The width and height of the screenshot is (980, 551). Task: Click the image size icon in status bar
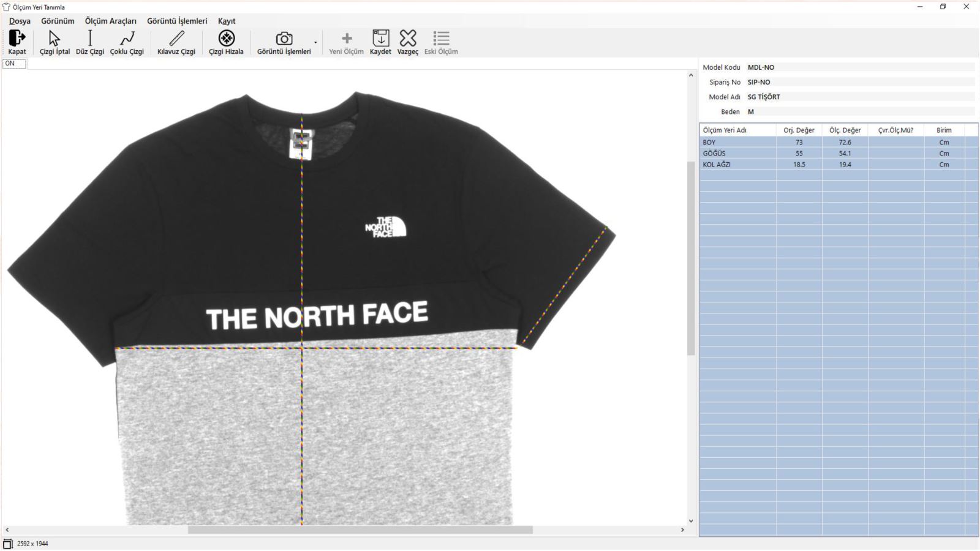[x=8, y=544]
